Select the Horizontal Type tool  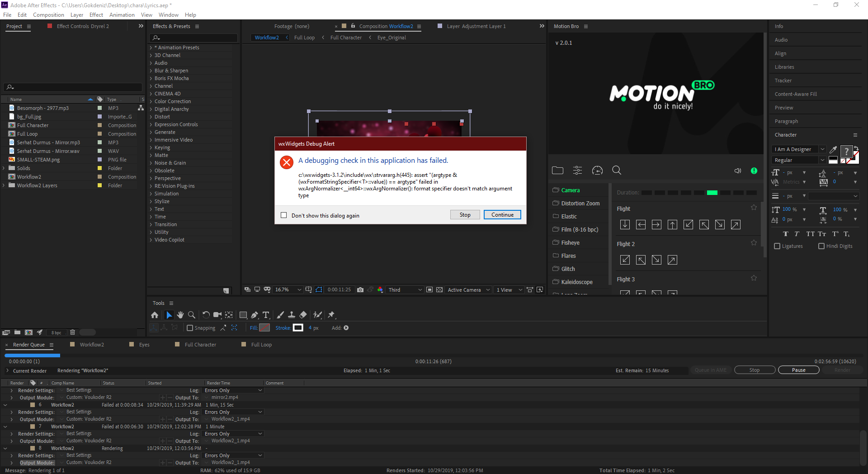click(266, 315)
